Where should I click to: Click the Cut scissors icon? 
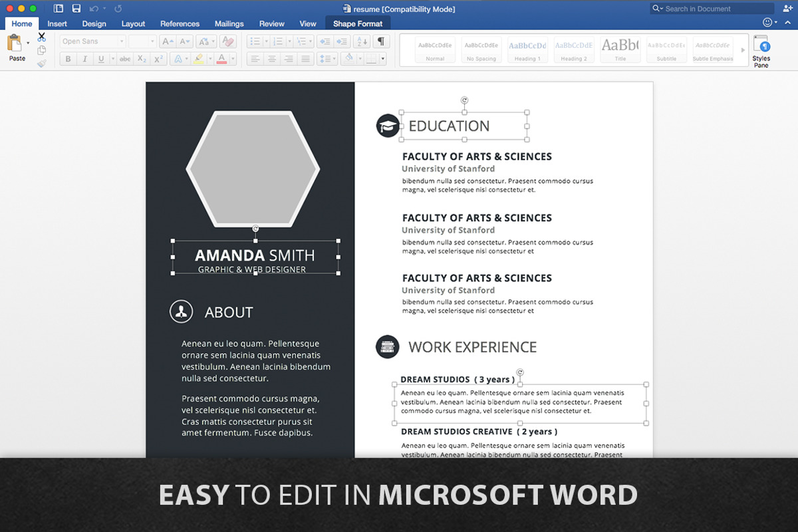tap(42, 37)
